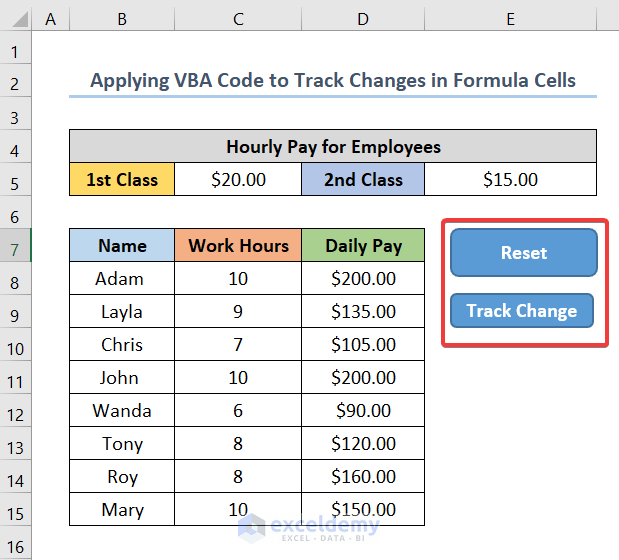619x560 pixels.
Task: Select the 'Layla' name cell
Action: coord(122,311)
